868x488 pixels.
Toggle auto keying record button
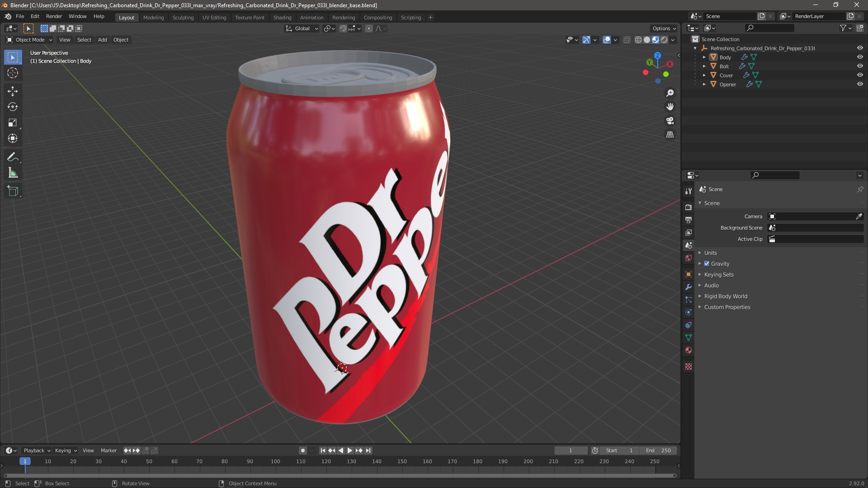[x=302, y=450]
